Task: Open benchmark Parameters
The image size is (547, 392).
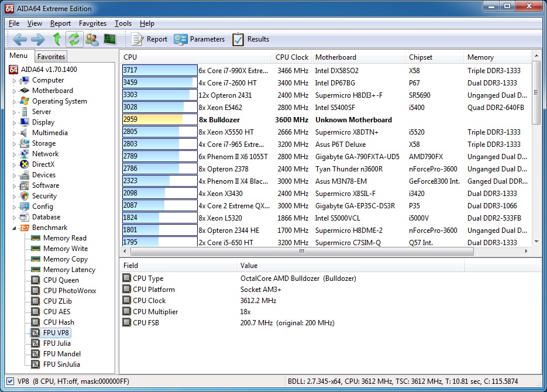Action: click(199, 39)
